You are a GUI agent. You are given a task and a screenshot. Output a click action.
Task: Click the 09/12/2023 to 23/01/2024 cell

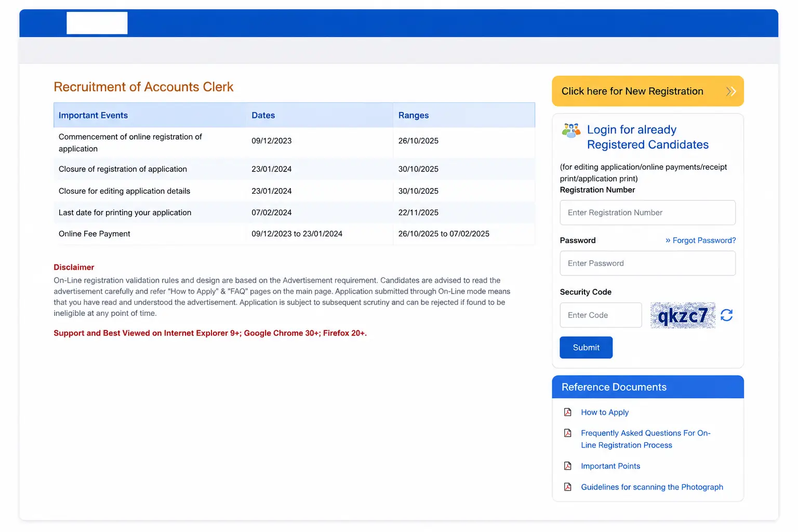[297, 234]
